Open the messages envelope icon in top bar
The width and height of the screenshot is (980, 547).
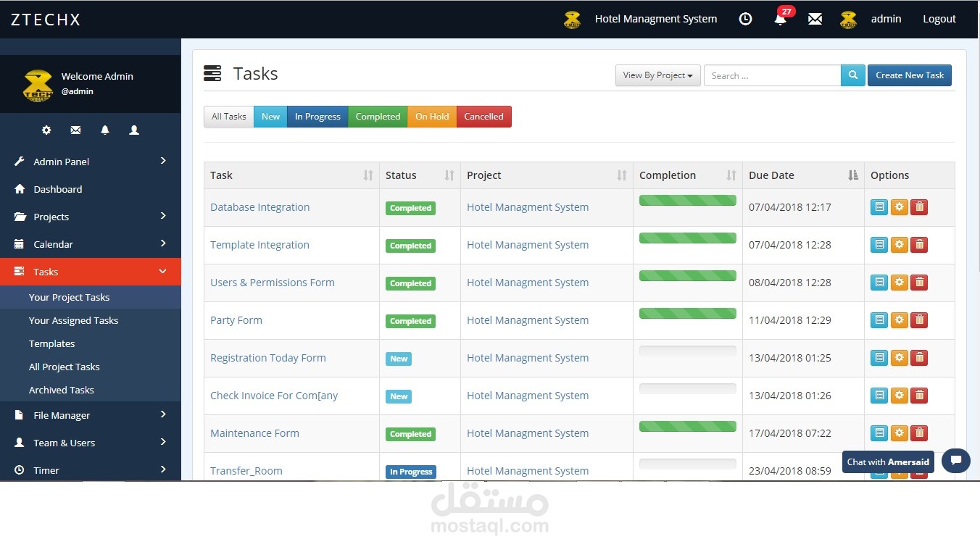pyautogui.click(x=815, y=19)
